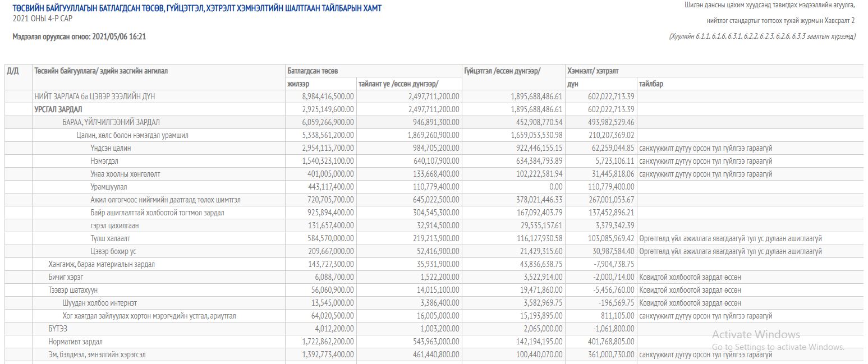The height and width of the screenshot is (364, 868).
Task: Click the НИЙТ ЗАРЛАГА annual budget amount 8,984,416,500.00
Action: pos(328,96)
